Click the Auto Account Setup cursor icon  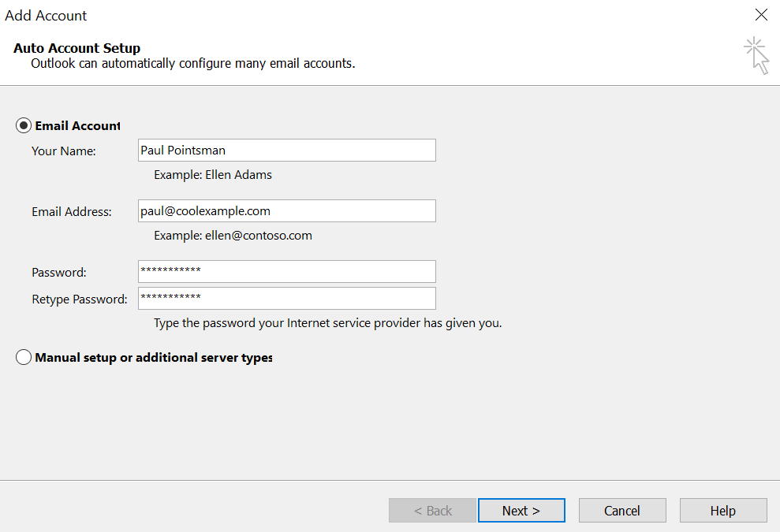point(756,56)
